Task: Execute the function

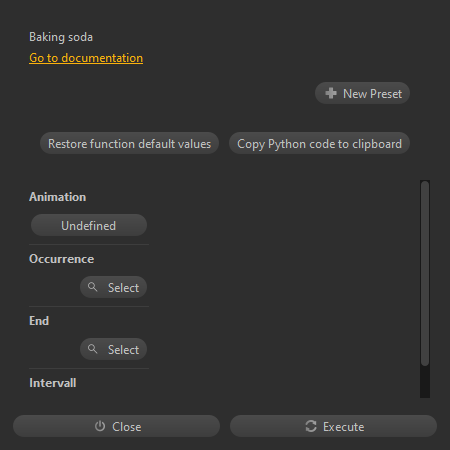Action: (333, 426)
